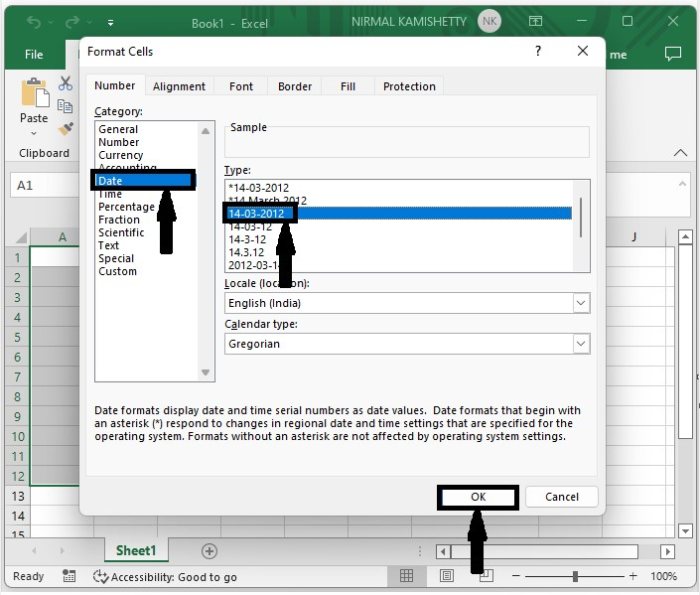Viewport: 700px width, 595px height.
Task: Open Customize Quick Access Toolbar arrow
Action: pos(110,23)
